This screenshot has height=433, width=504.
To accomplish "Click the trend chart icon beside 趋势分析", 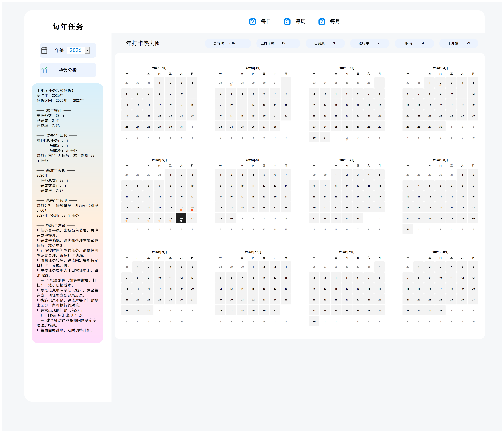I will [x=44, y=70].
